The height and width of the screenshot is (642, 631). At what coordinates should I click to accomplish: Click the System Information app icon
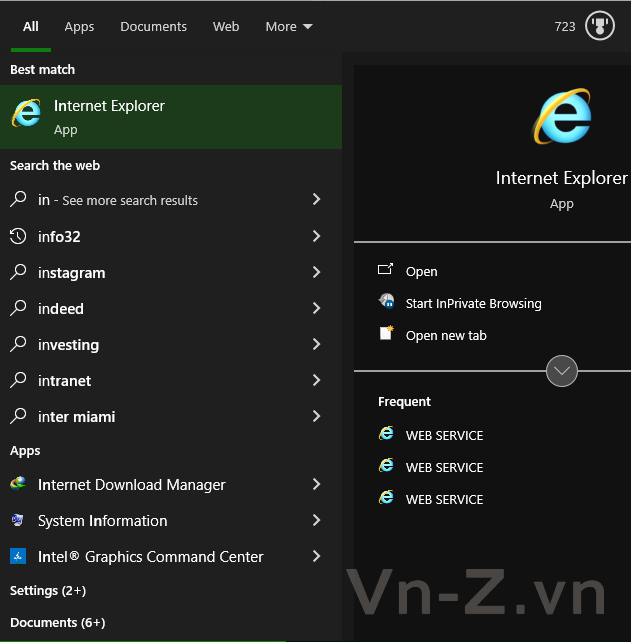point(18,520)
